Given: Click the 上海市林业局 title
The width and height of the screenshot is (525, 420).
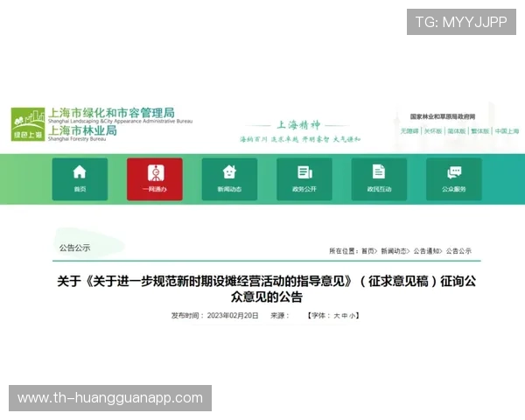Looking at the screenshot, I should click(x=83, y=130).
